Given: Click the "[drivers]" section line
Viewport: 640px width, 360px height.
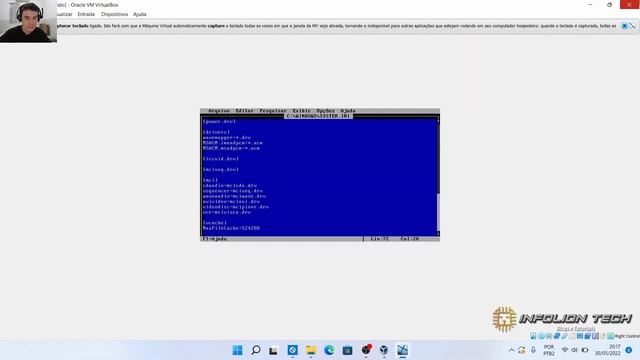Looking at the screenshot, I should [216, 132].
